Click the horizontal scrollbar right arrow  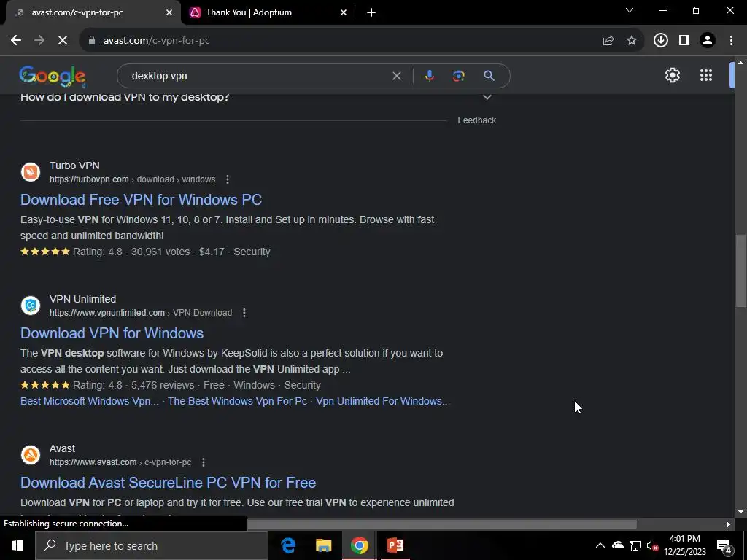point(729,524)
